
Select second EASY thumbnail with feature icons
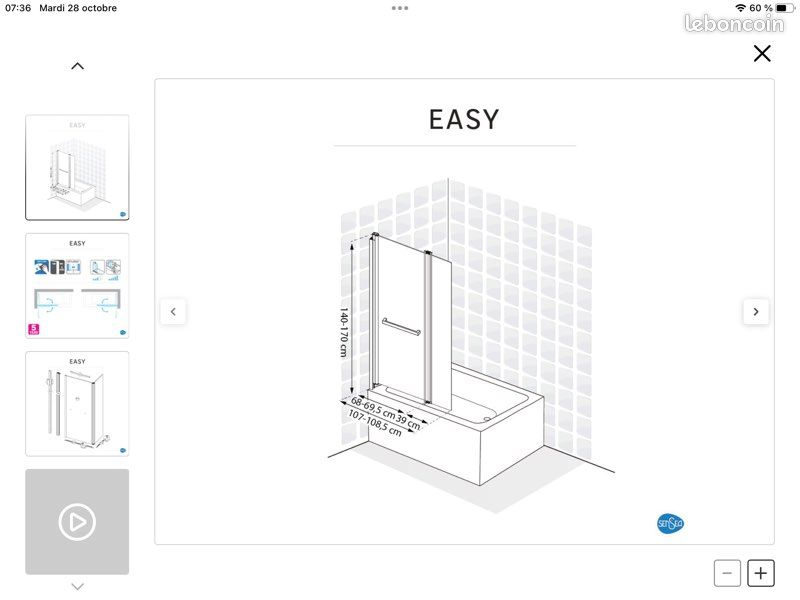point(77,286)
